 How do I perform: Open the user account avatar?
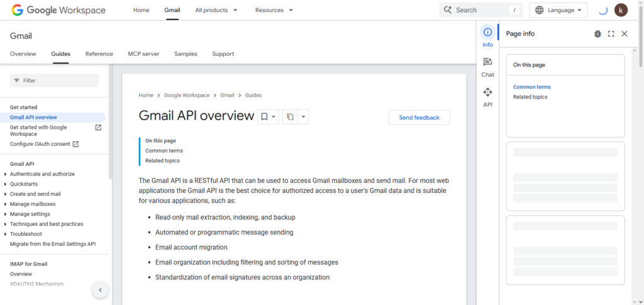(x=621, y=10)
